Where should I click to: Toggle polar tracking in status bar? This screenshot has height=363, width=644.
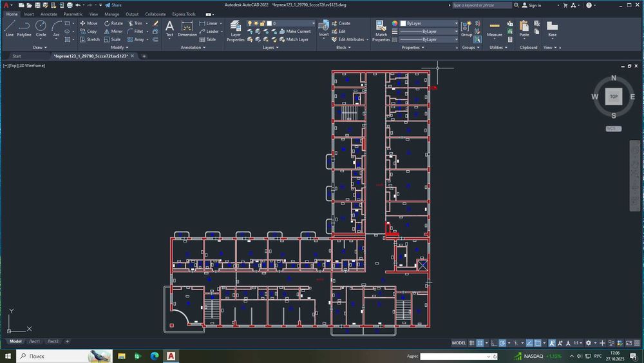(504, 343)
